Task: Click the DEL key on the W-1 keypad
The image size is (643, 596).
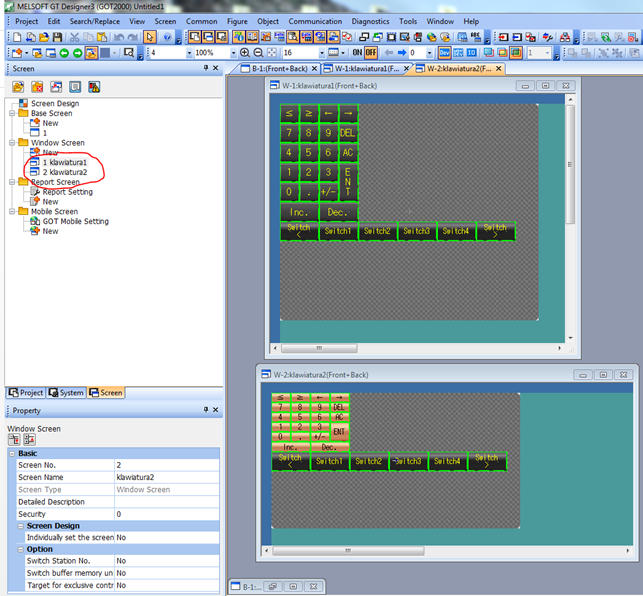Action: click(347, 133)
